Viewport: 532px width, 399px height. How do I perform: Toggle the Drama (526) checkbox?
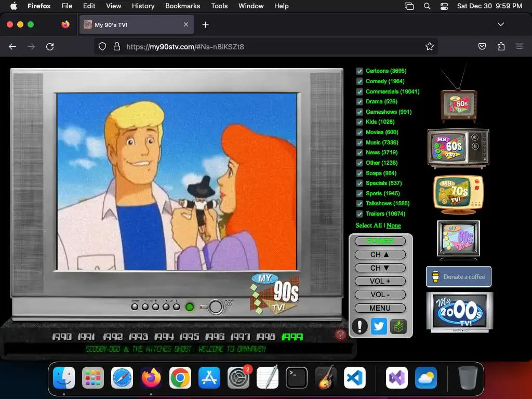click(x=360, y=102)
